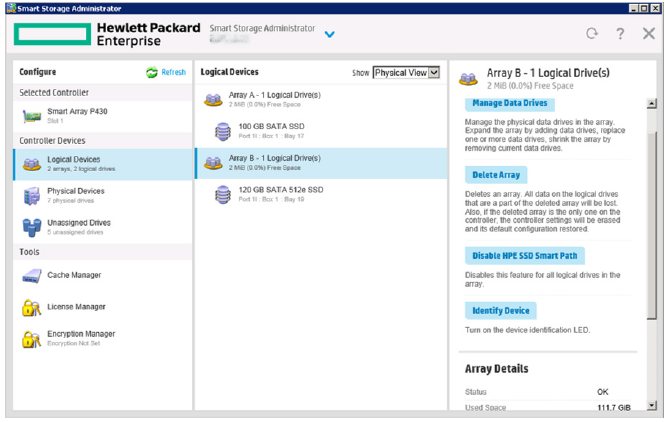The width and height of the screenshot is (665, 422).
Task: Select Smart Array P430 text
Action: coord(77,111)
